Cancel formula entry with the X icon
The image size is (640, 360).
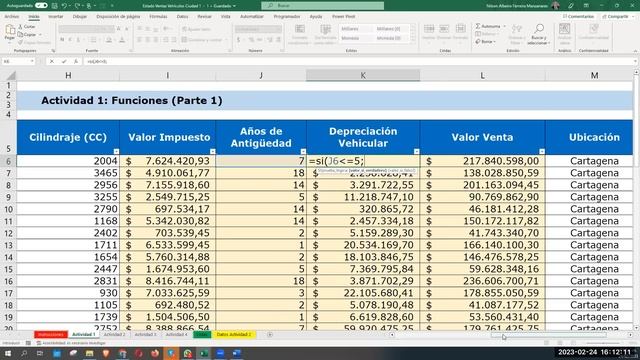52,61
